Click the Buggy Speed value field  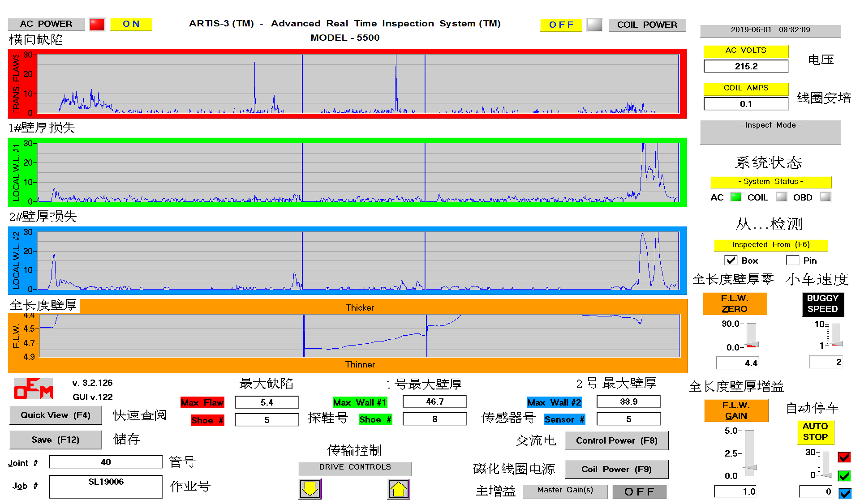pyautogui.click(x=826, y=362)
